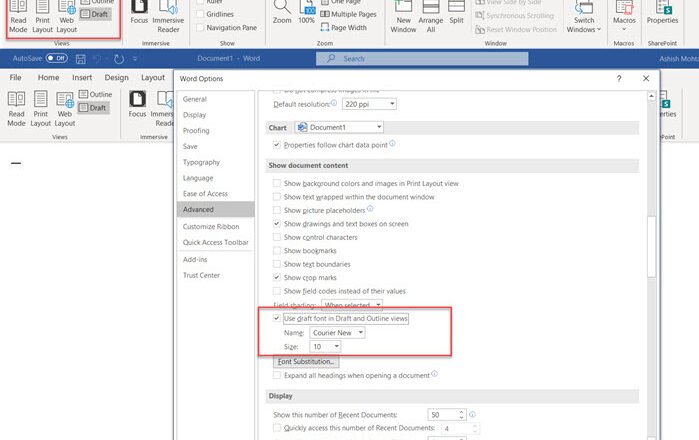The image size is (699, 440).
Task: Choose Multiple Pages zoom
Action: (x=348, y=14)
